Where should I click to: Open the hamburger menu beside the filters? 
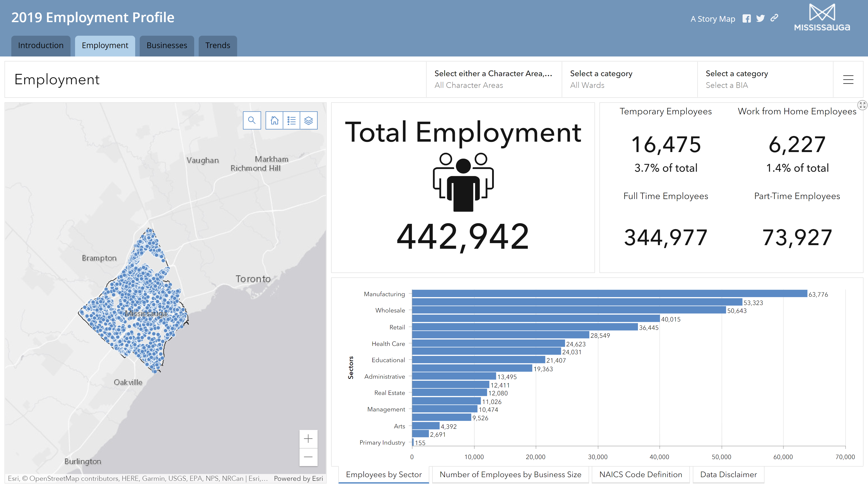[848, 80]
